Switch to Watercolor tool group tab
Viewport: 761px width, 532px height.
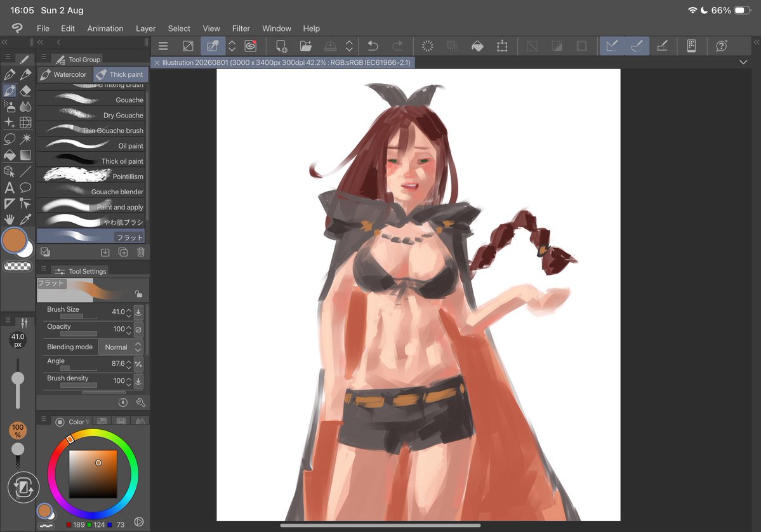(x=64, y=74)
